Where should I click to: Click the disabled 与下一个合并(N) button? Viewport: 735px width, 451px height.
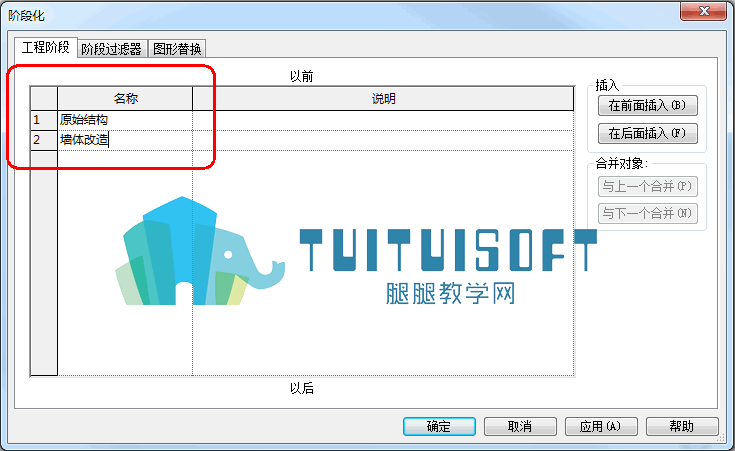click(647, 213)
